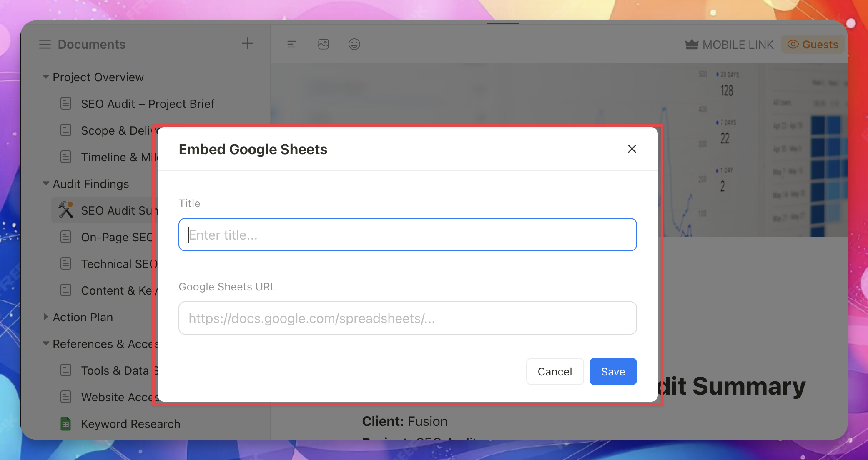Open the emoji picker smiley icon
This screenshot has width=868, height=460.
tap(354, 44)
